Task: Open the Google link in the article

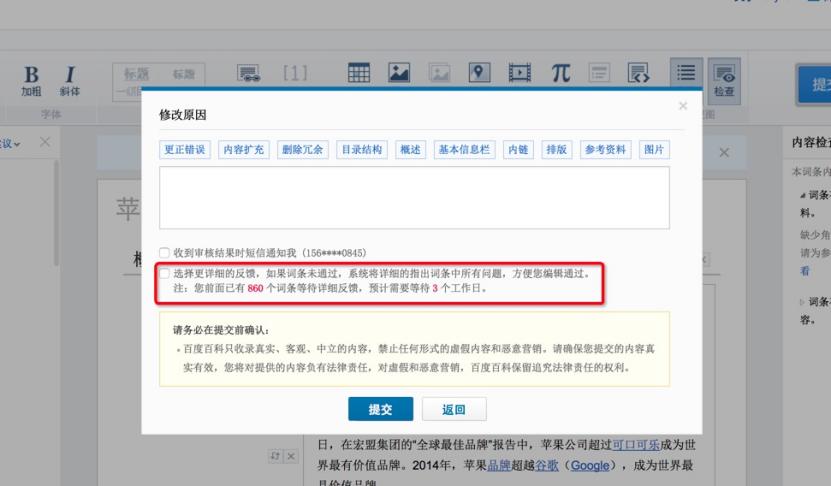Action: coord(590,465)
